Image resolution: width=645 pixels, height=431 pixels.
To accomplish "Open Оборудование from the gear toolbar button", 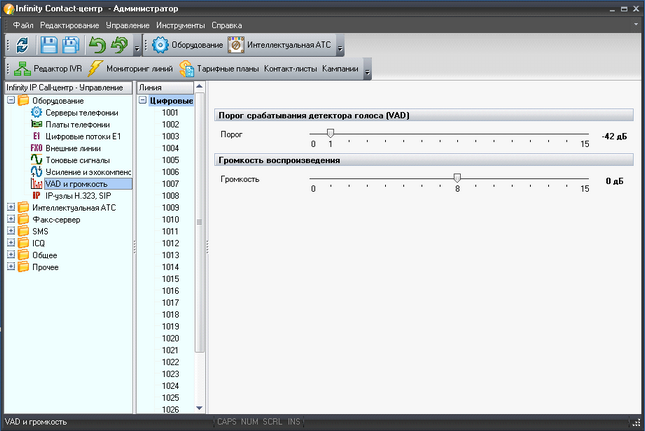I will click(188, 45).
